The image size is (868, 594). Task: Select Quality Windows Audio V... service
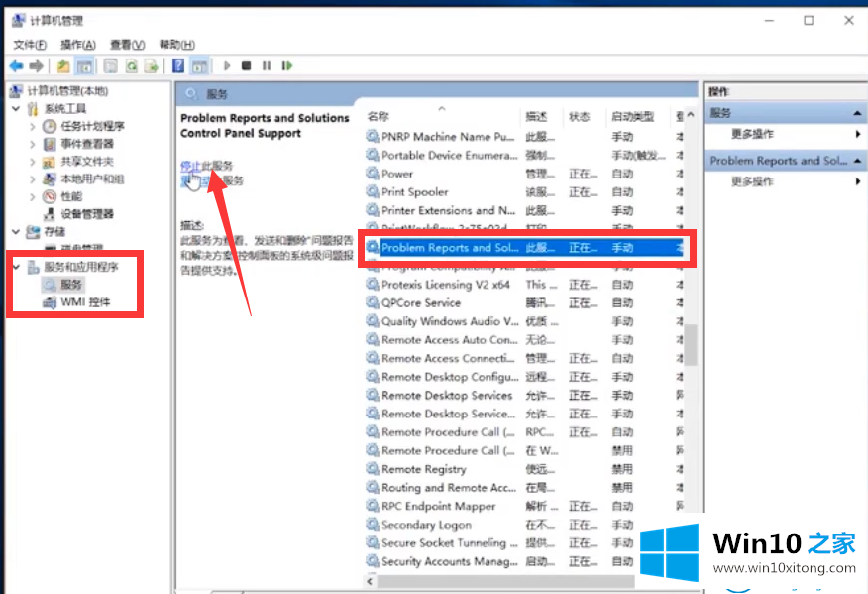tap(524, 321)
